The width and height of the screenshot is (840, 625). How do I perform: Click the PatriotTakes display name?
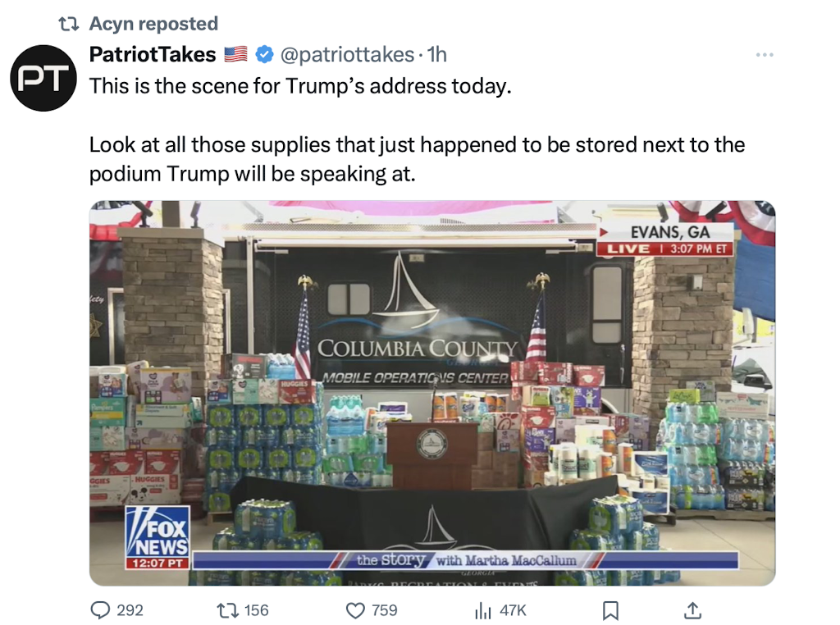pos(153,55)
